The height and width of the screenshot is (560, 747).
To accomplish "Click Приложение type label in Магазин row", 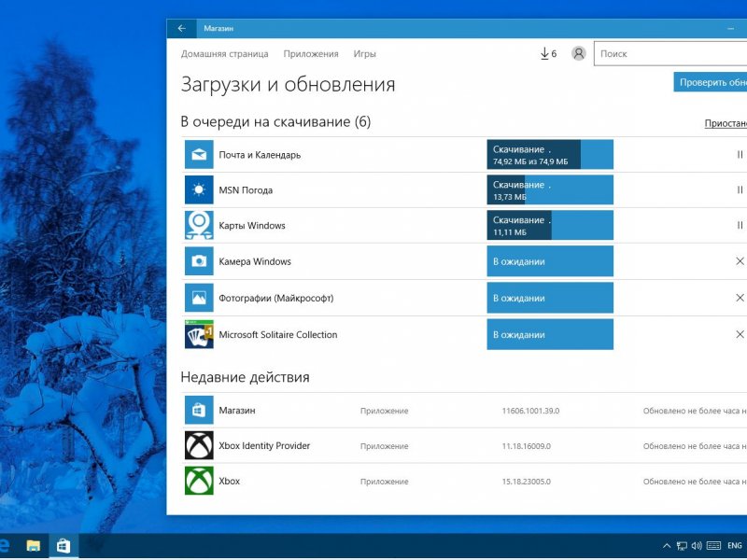I will 385,411.
